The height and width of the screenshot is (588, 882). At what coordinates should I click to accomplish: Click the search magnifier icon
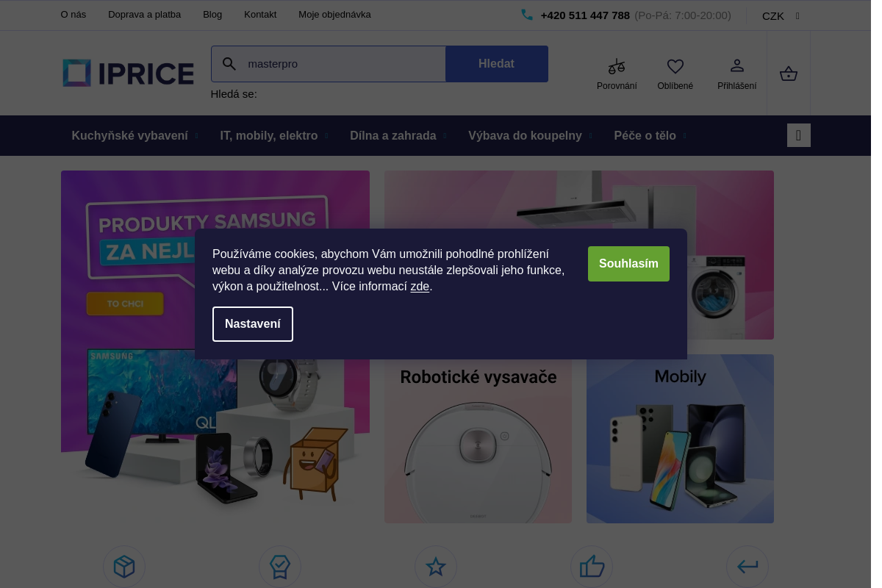229,64
